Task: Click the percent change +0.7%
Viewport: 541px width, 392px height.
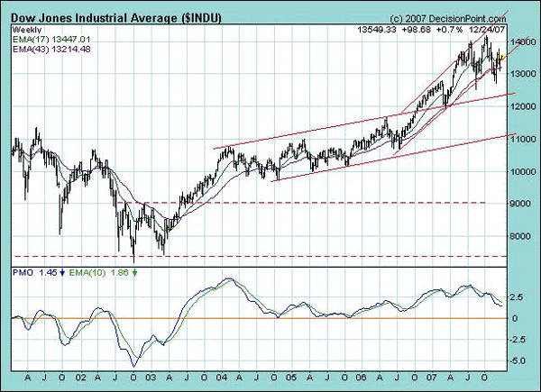Action: [x=449, y=30]
